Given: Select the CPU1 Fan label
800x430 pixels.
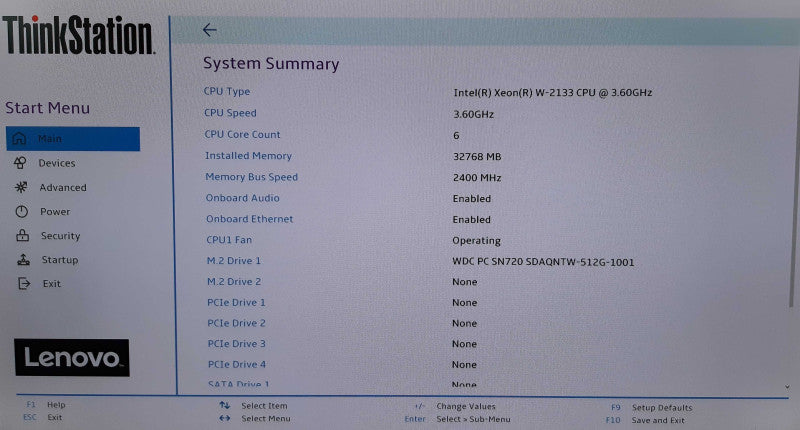Looking at the screenshot, I should point(229,240).
